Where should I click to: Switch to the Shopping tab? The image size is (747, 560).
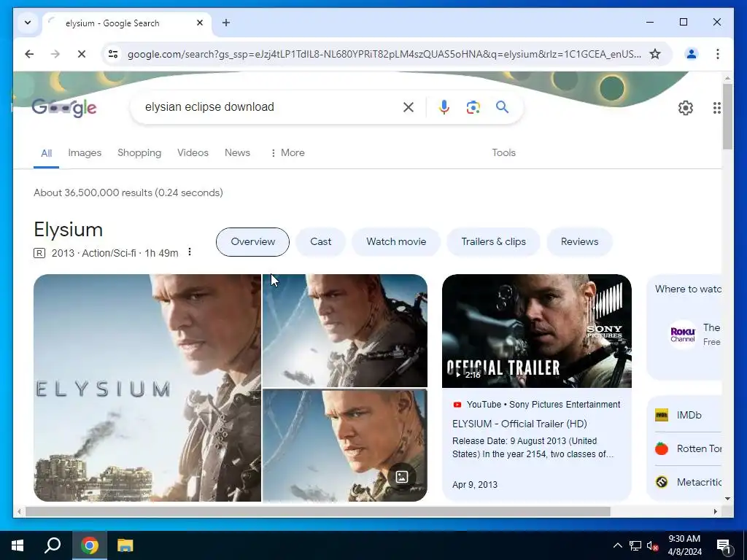coord(139,153)
